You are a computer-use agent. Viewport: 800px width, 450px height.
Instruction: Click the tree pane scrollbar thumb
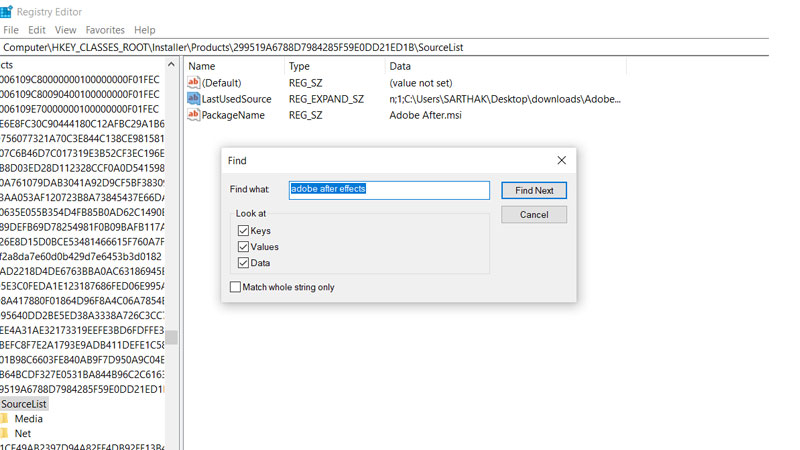click(171, 337)
